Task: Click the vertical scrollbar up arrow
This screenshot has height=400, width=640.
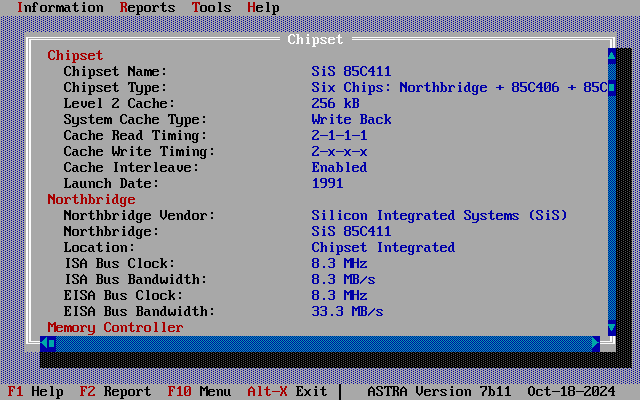Action: click(x=611, y=56)
